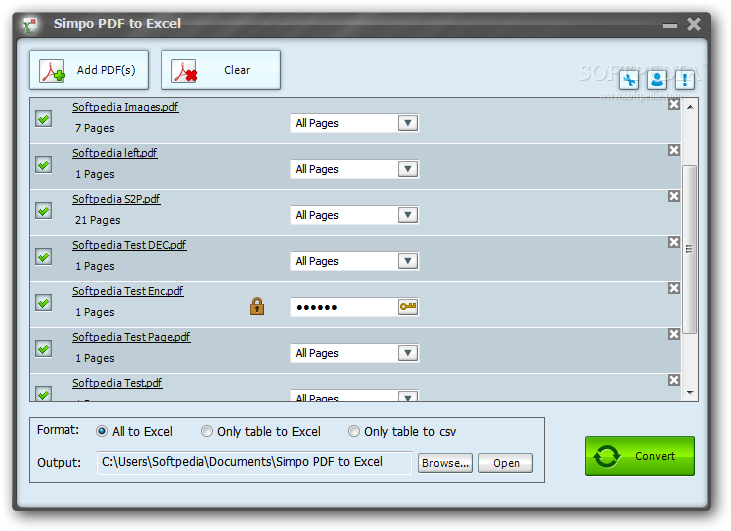Remove Softpedia Images.pdf with its X icon

[x=674, y=104]
